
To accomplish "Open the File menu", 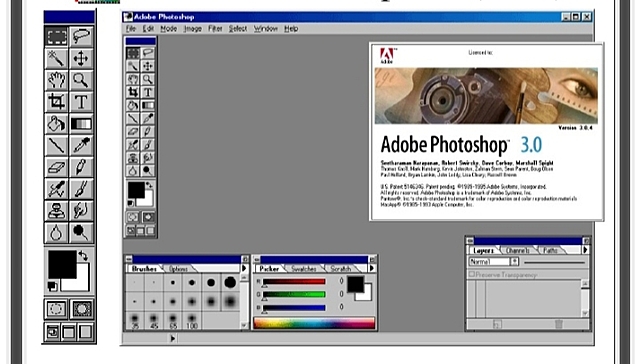I will [x=131, y=29].
